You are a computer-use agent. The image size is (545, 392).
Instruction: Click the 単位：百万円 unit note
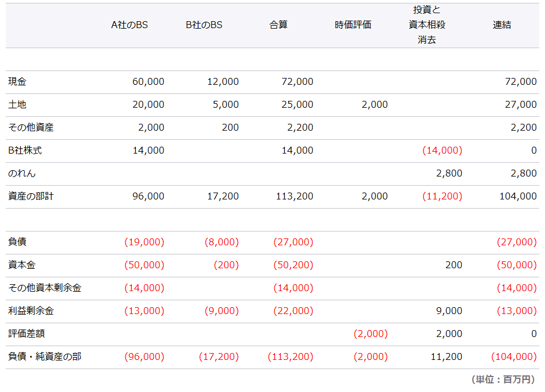click(503, 379)
